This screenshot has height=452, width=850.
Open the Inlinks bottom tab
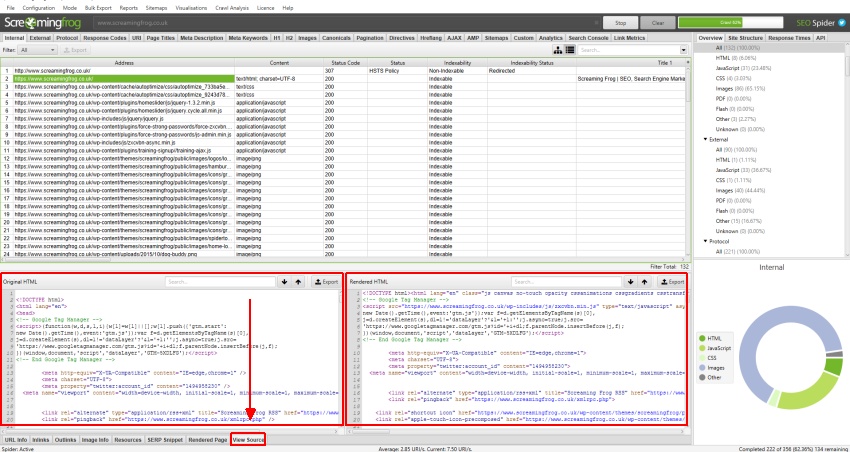(x=40, y=440)
